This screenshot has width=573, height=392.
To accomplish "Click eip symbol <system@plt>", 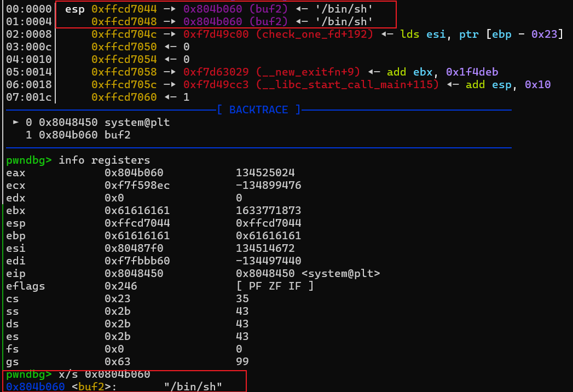I will pos(340,274).
